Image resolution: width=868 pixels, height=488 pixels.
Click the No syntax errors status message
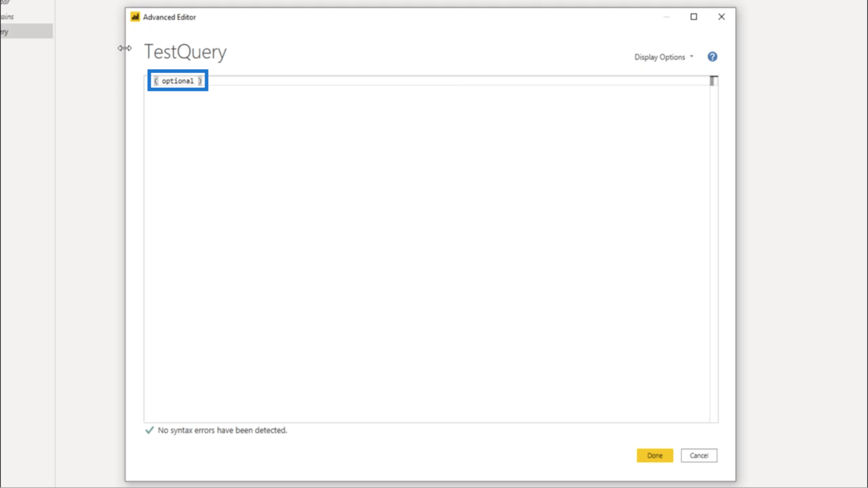pyautogui.click(x=222, y=430)
